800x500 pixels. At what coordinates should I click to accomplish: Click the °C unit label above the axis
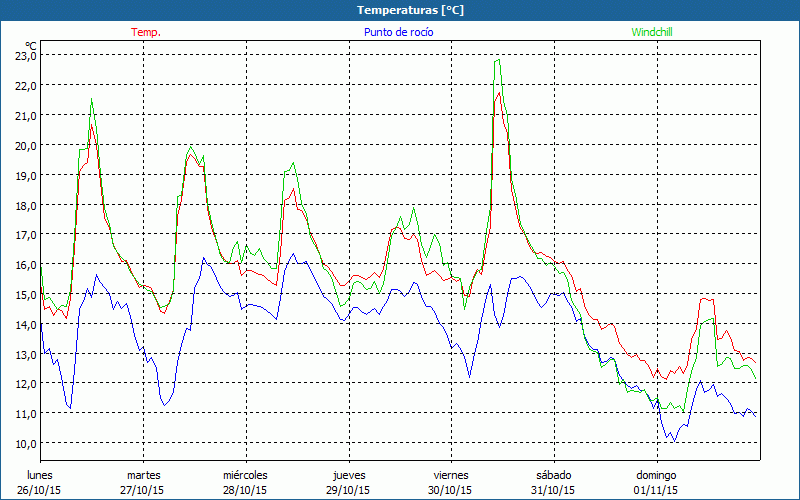coord(31,45)
